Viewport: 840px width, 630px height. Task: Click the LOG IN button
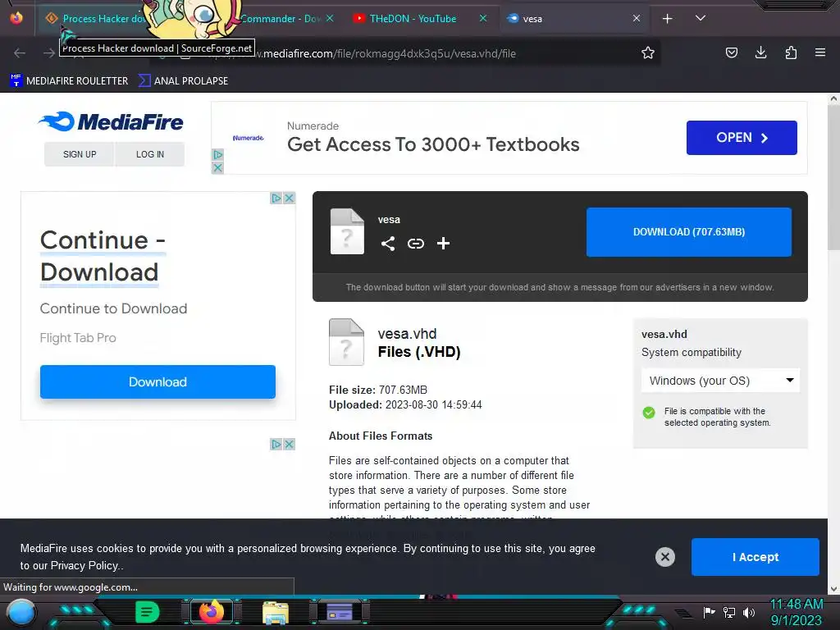[150, 154]
